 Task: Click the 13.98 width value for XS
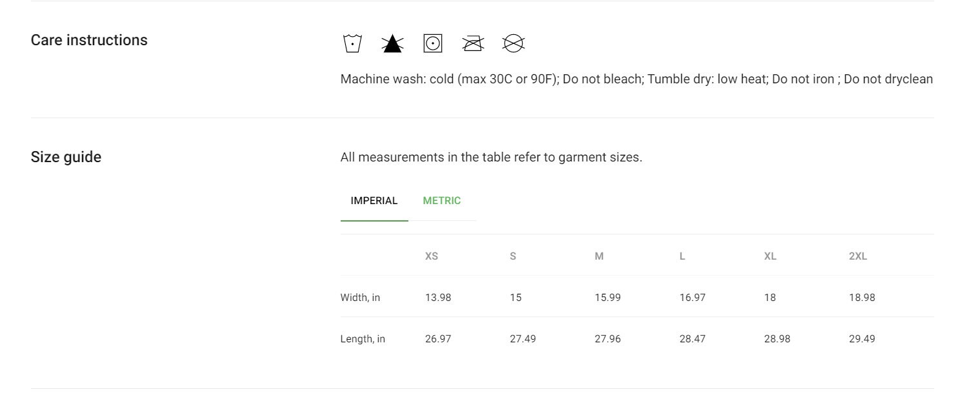pos(438,298)
